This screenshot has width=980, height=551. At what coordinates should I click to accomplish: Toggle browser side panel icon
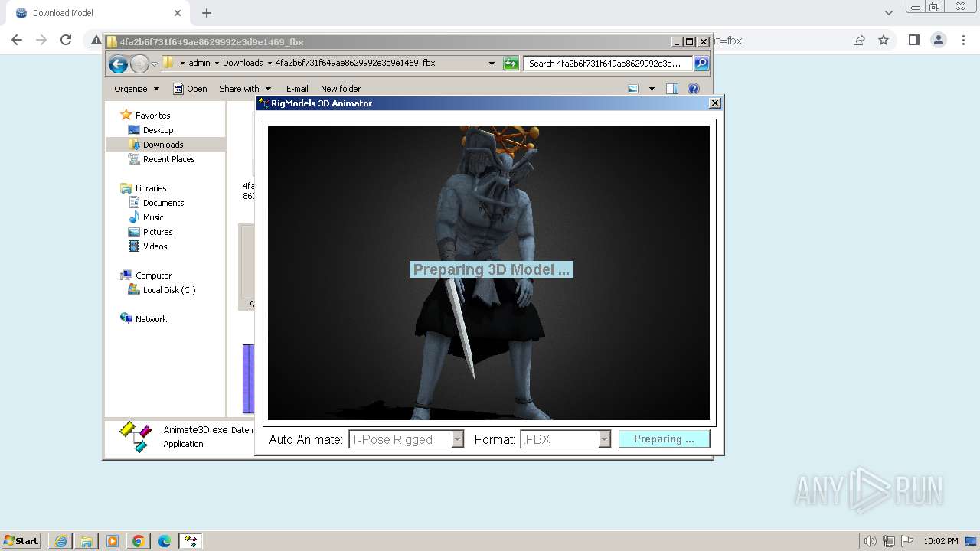click(x=913, y=40)
